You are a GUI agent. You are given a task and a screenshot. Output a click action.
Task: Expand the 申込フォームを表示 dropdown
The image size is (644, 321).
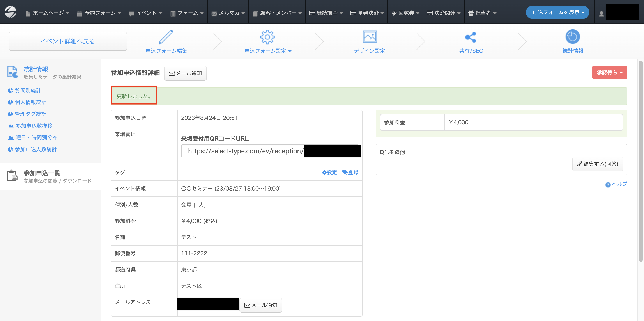point(557,12)
